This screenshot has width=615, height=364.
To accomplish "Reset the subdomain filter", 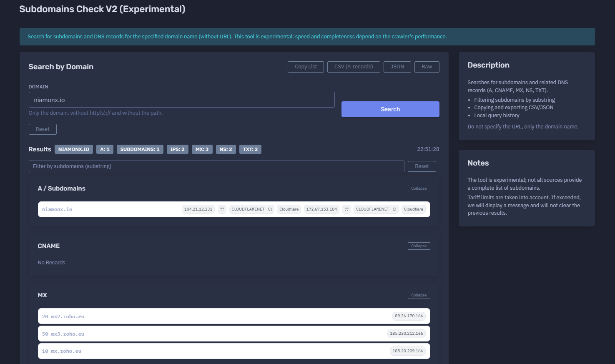I will point(422,166).
